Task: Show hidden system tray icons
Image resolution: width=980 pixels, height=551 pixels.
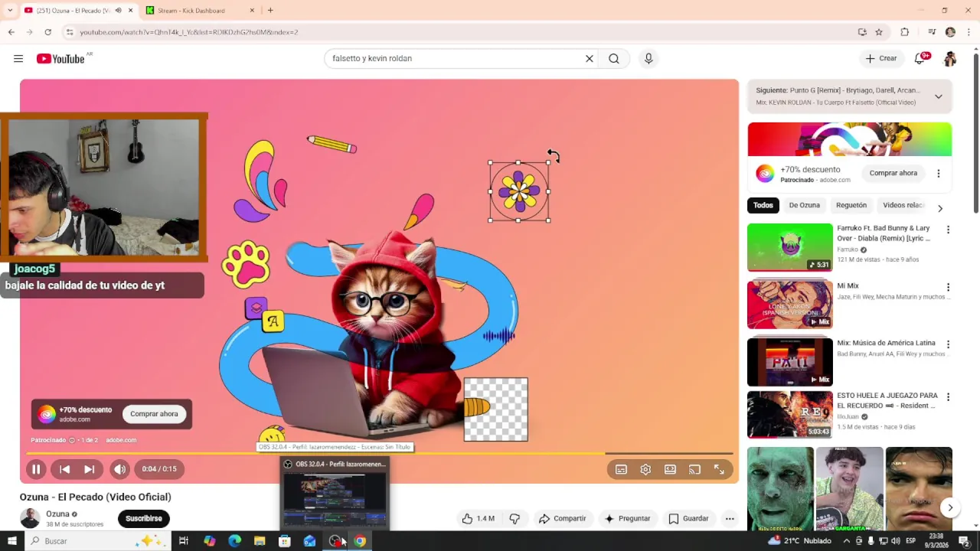Action: point(846,541)
